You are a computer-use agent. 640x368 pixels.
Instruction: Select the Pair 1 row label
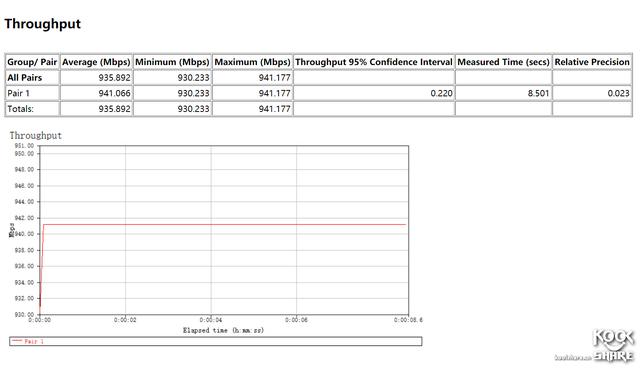tap(18, 93)
